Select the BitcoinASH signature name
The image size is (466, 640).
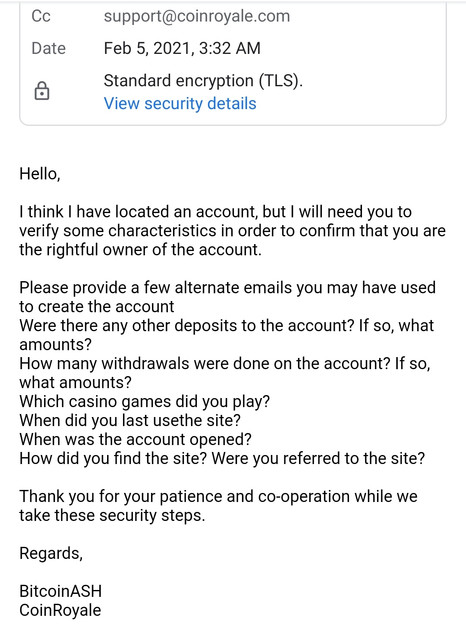[60, 591]
